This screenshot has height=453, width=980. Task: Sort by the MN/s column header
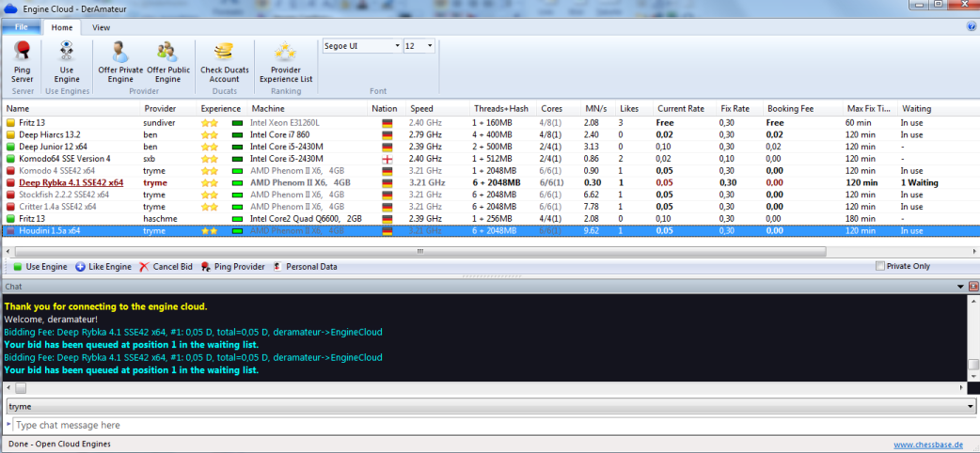pos(597,109)
